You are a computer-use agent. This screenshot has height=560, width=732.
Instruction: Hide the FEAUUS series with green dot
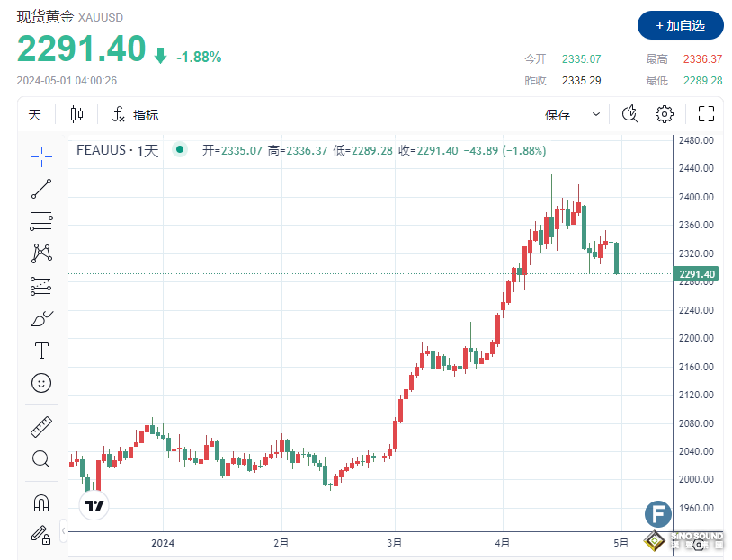[180, 151]
